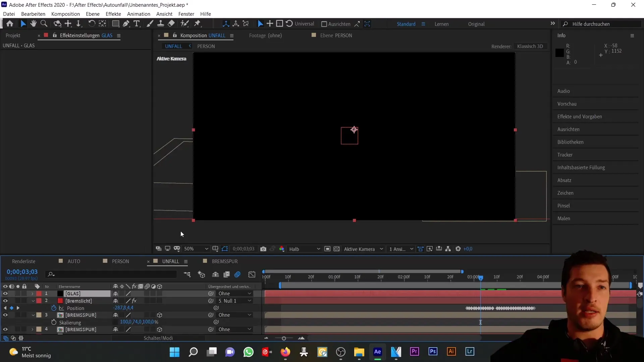
Task: Click the current time indicator playhead
Action: 481,278
